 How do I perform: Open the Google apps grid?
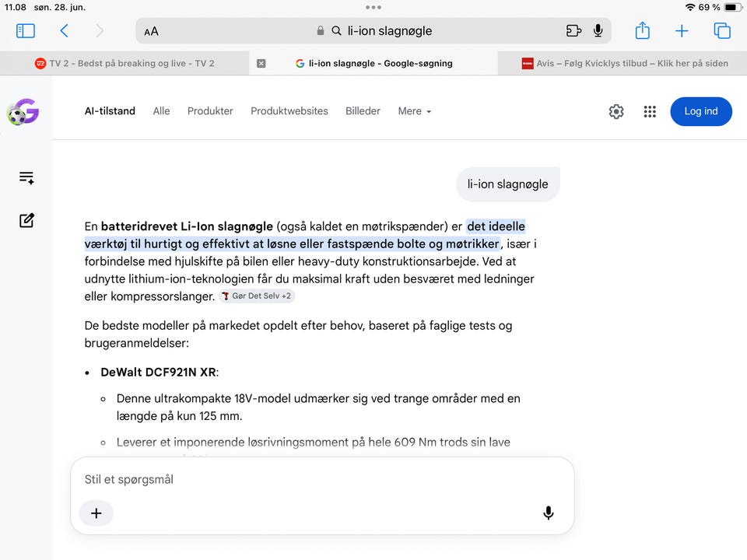point(650,111)
